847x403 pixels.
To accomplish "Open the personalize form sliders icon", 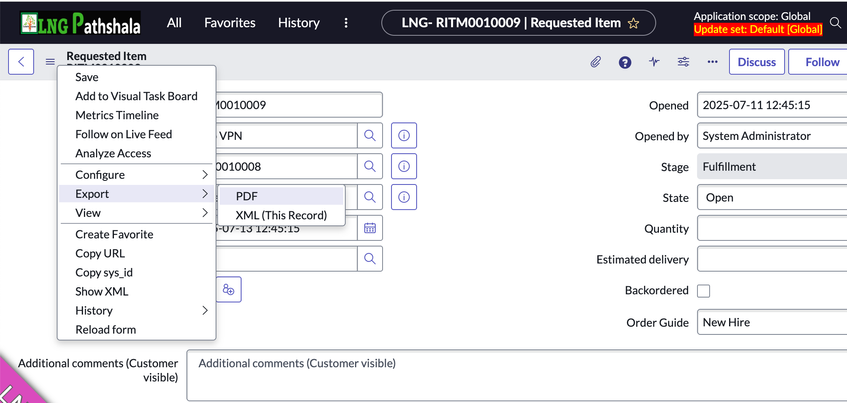I will [683, 62].
